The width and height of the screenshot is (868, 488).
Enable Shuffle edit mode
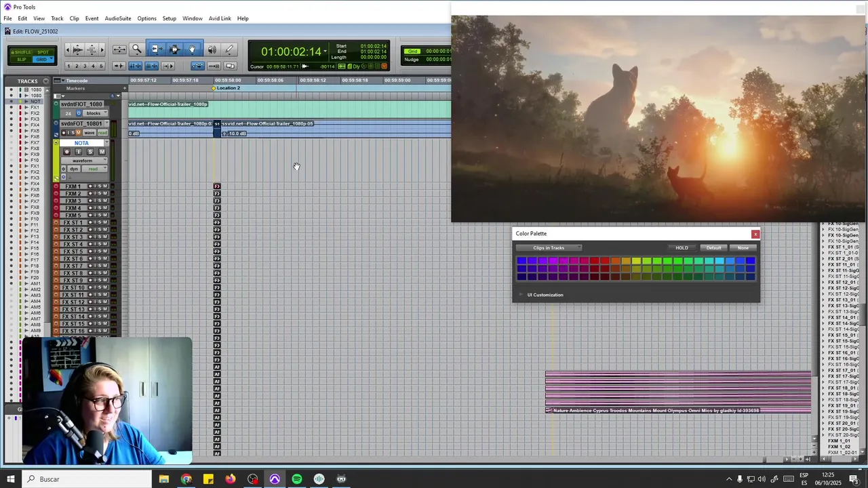pos(21,52)
